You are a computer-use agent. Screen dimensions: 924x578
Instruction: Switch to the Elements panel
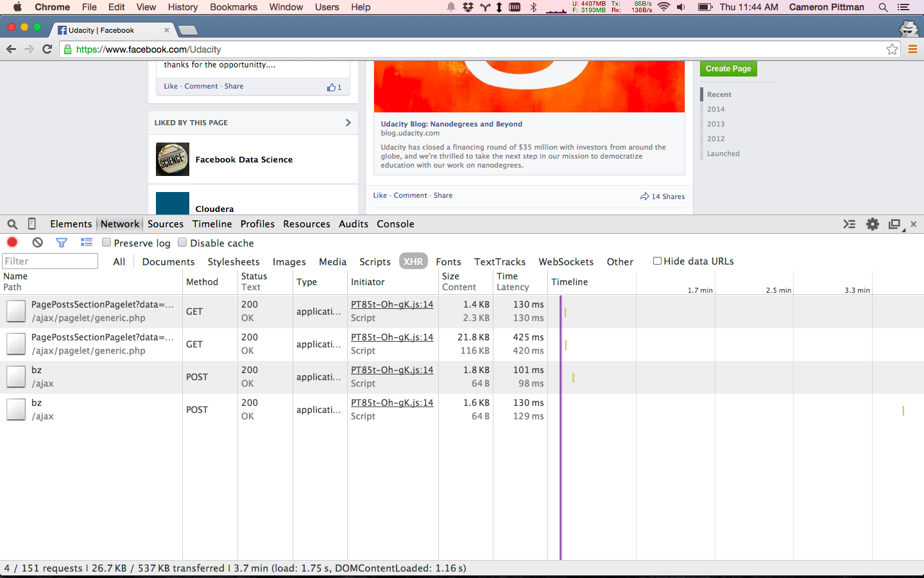tap(71, 223)
